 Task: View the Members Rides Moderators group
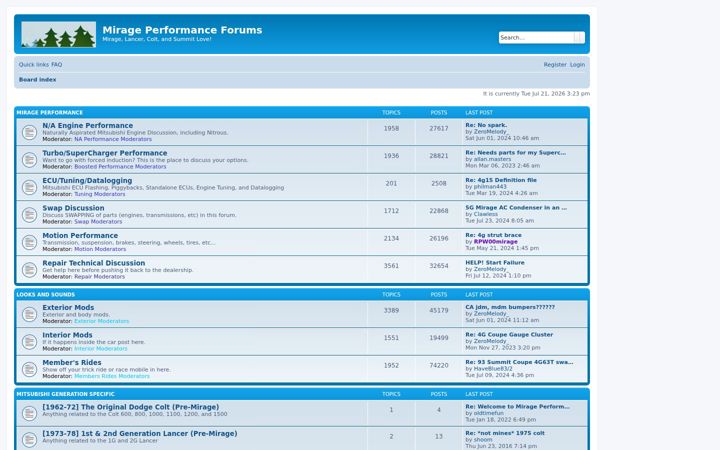tap(112, 377)
